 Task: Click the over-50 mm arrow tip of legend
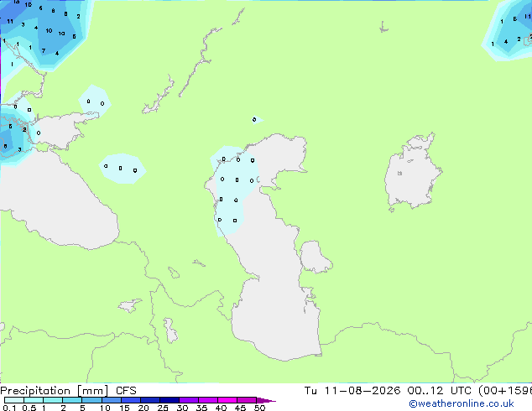click(x=266, y=400)
